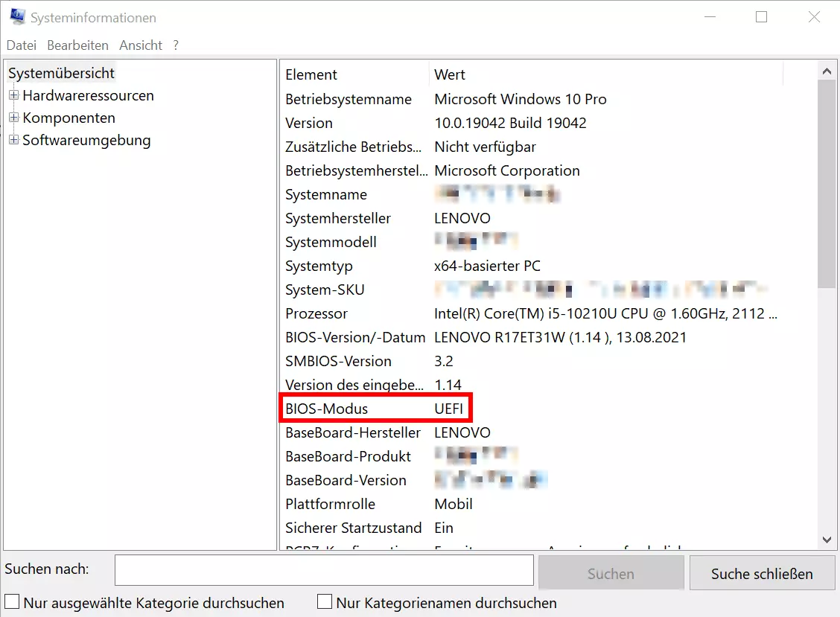Click the Suchen button
This screenshot has height=617, width=840.
(611, 574)
